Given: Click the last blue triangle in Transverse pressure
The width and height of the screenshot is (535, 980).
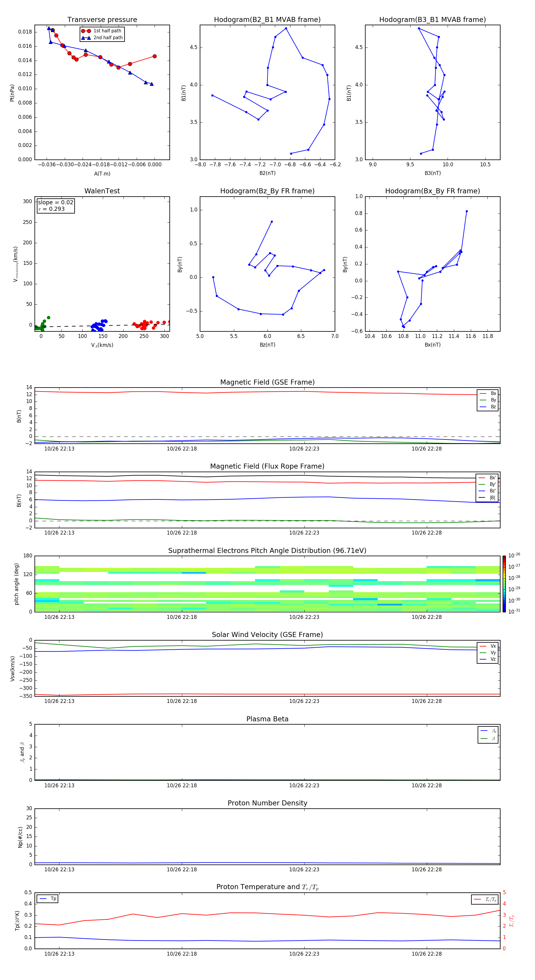Looking at the screenshot, I should click(152, 84).
